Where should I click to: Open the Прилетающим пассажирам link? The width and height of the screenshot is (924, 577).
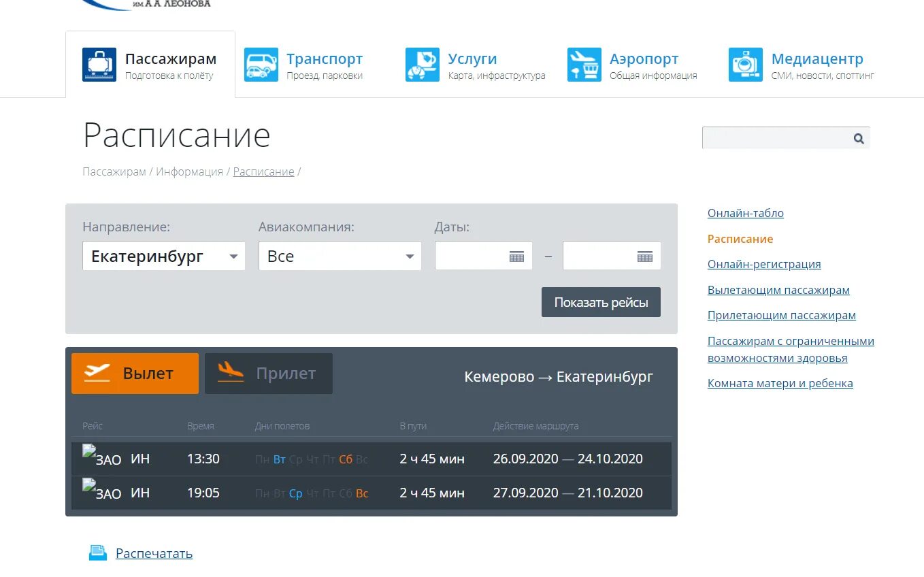(x=782, y=315)
